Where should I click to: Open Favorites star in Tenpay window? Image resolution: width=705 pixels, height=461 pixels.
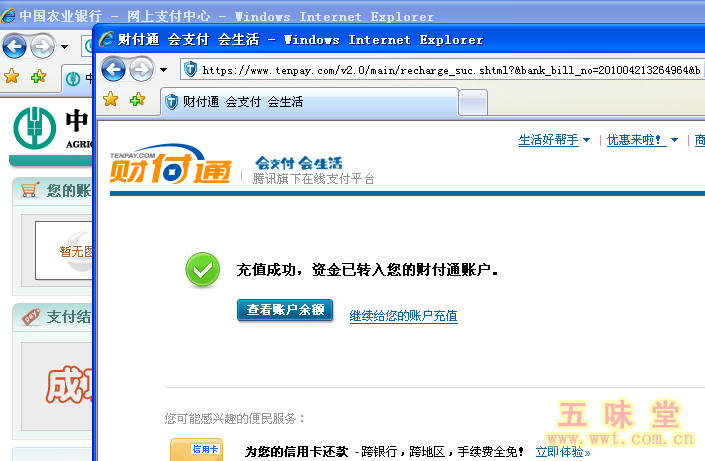[x=111, y=100]
